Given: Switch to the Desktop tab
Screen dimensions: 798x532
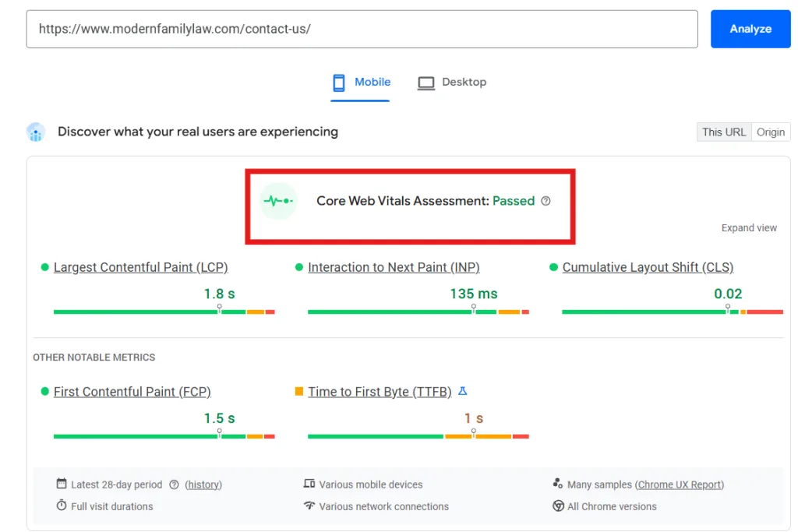Looking at the screenshot, I should (x=464, y=82).
